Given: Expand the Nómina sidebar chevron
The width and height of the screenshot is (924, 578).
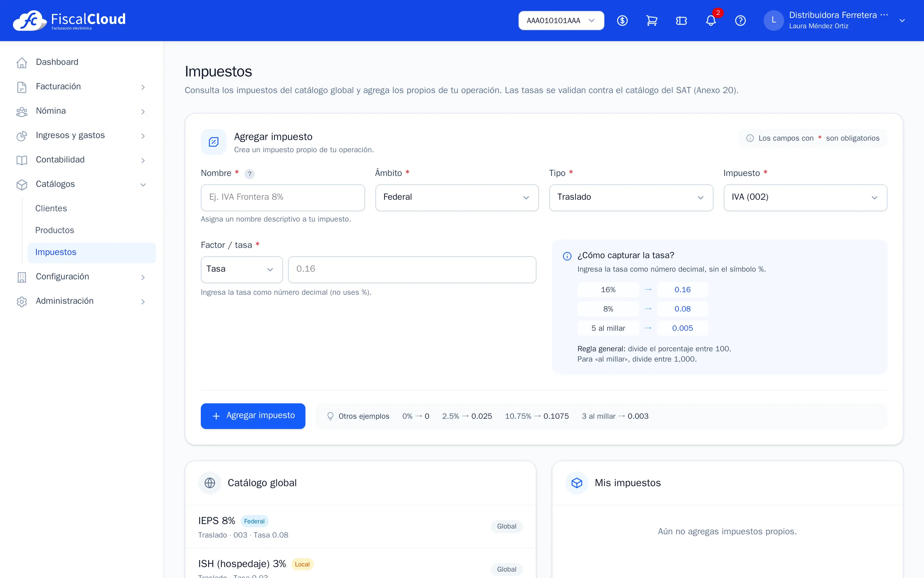Looking at the screenshot, I should tap(143, 112).
